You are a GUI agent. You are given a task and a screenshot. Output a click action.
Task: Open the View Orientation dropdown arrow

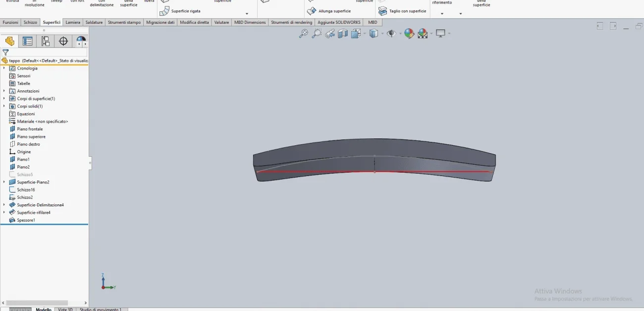click(364, 34)
